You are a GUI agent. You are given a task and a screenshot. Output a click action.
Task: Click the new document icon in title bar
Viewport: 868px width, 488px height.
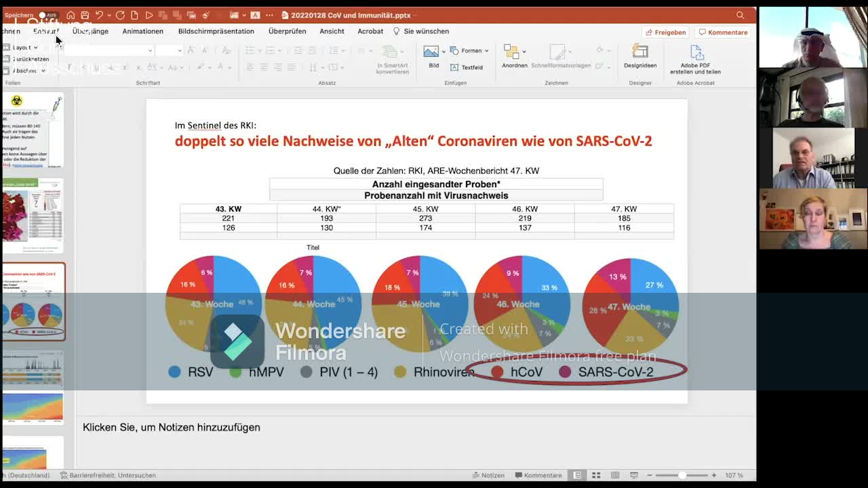(134, 15)
